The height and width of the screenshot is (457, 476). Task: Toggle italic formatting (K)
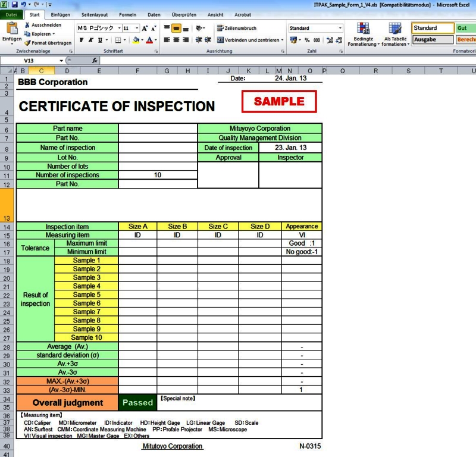click(x=91, y=40)
